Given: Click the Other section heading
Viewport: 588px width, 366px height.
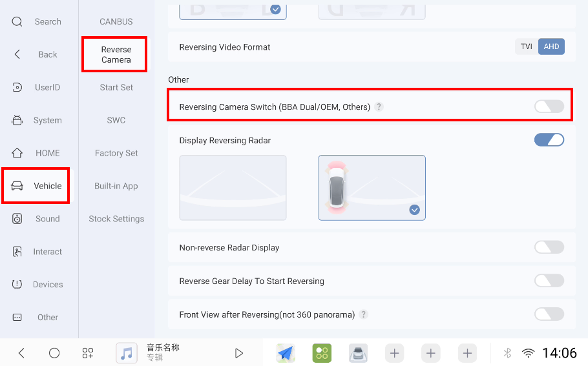Looking at the screenshot, I should point(178,79).
